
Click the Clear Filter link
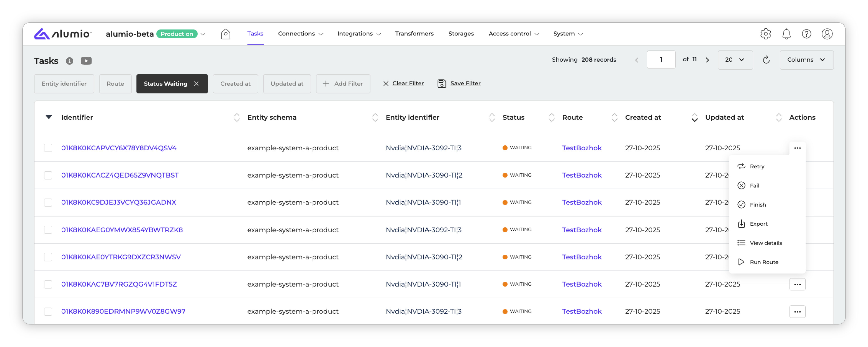pos(408,83)
